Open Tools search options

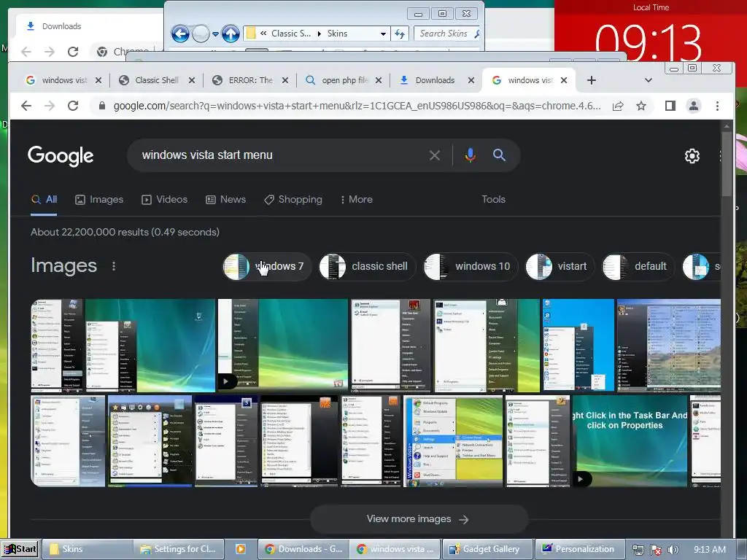493,200
